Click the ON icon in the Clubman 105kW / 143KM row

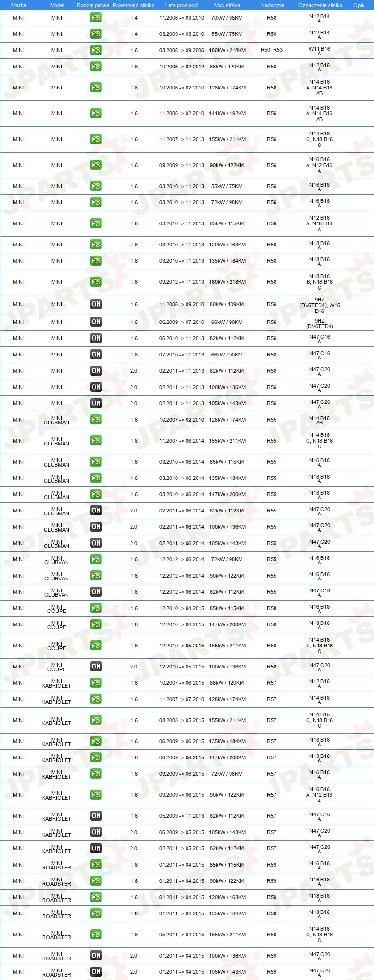tap(96, 543)
